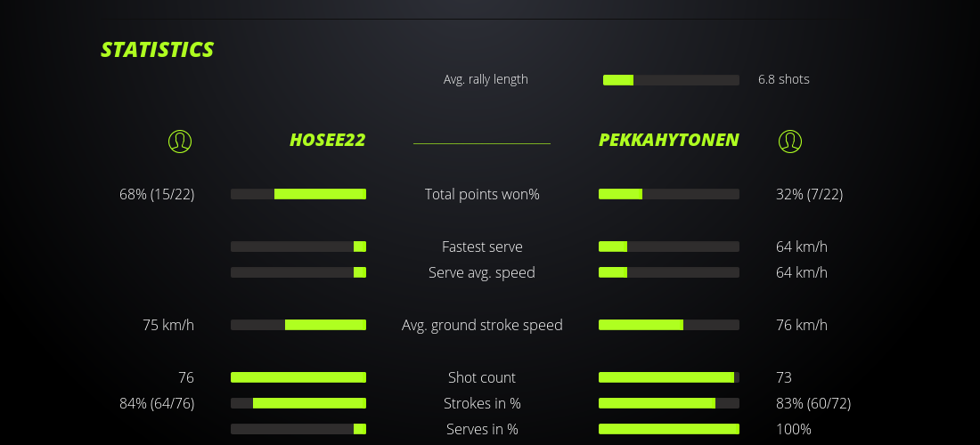Click PEKKAHYTONEN player profile icon
Image resolution: width=980 pixels, height=445 pixels.
790,141
